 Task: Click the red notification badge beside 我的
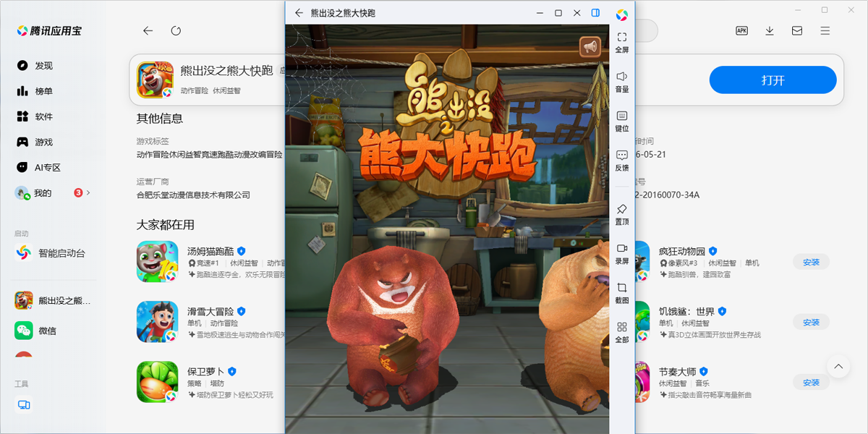[x=78, y=193]
